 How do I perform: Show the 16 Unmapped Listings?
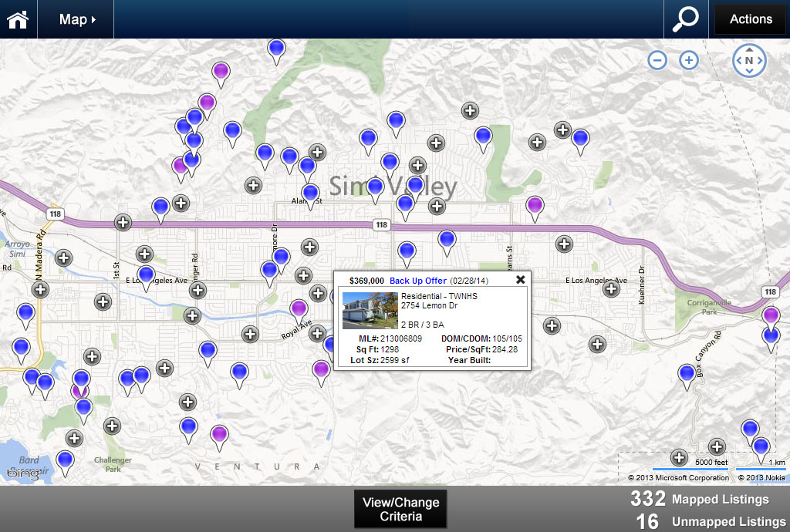710,521
